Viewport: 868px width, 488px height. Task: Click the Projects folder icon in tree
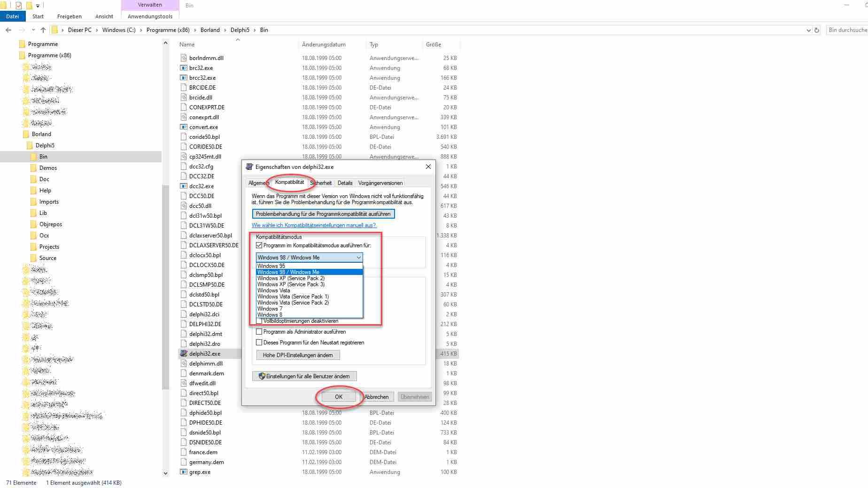tap(33, 247)
